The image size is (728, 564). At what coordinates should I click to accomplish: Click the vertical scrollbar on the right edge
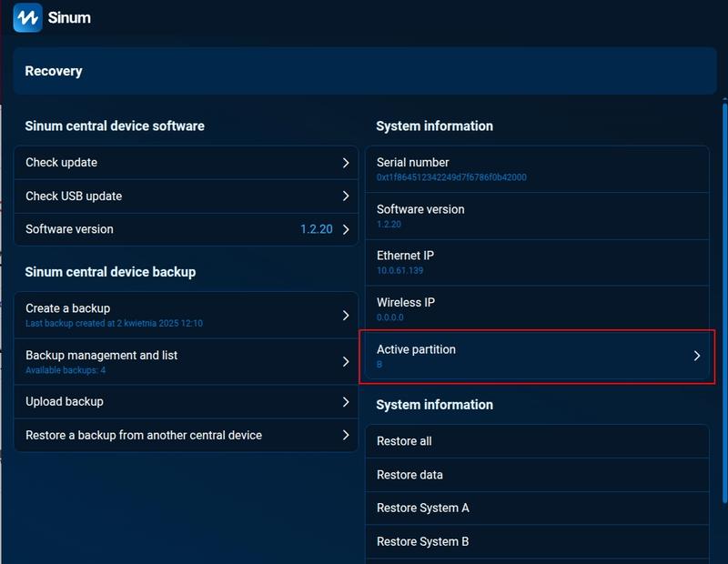point(724,302)
